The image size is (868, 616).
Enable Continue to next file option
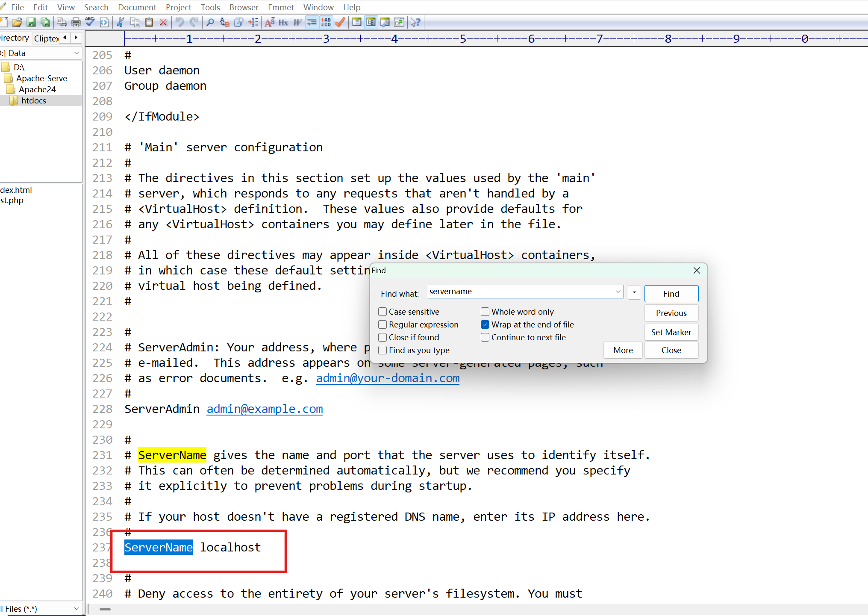(485, 337)
